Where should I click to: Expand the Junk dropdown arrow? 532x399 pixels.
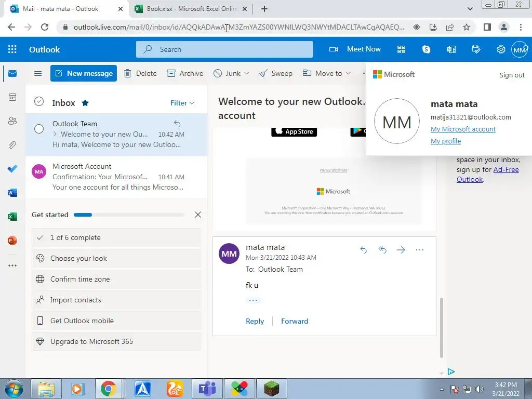point(247,73)
